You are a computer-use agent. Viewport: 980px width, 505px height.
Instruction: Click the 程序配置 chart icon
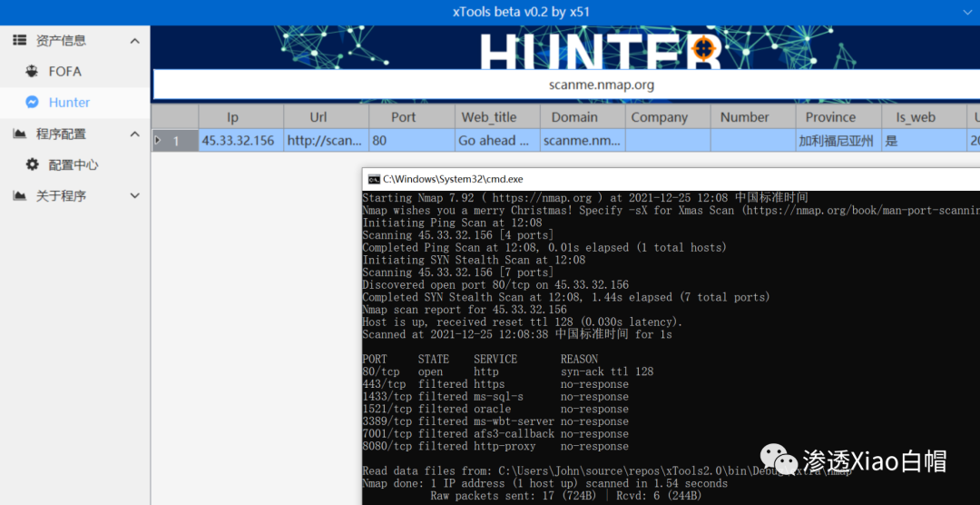coord(19,134)
